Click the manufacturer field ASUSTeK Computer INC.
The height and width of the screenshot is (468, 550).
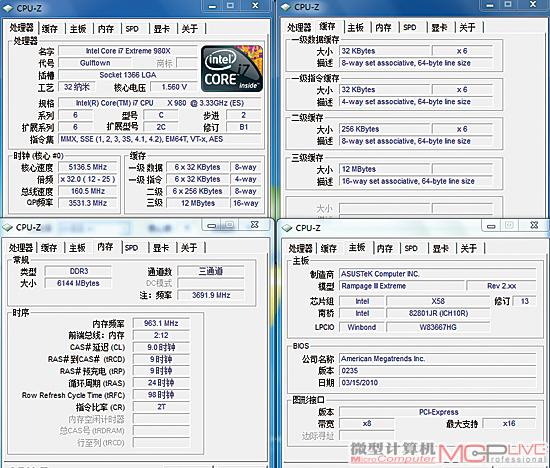[x=437, y=274]
